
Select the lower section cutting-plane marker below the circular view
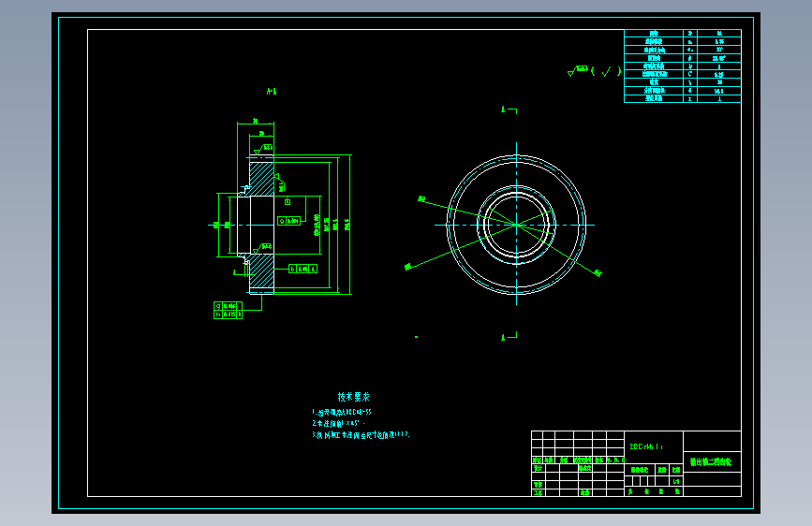click(x=509, y=337)
